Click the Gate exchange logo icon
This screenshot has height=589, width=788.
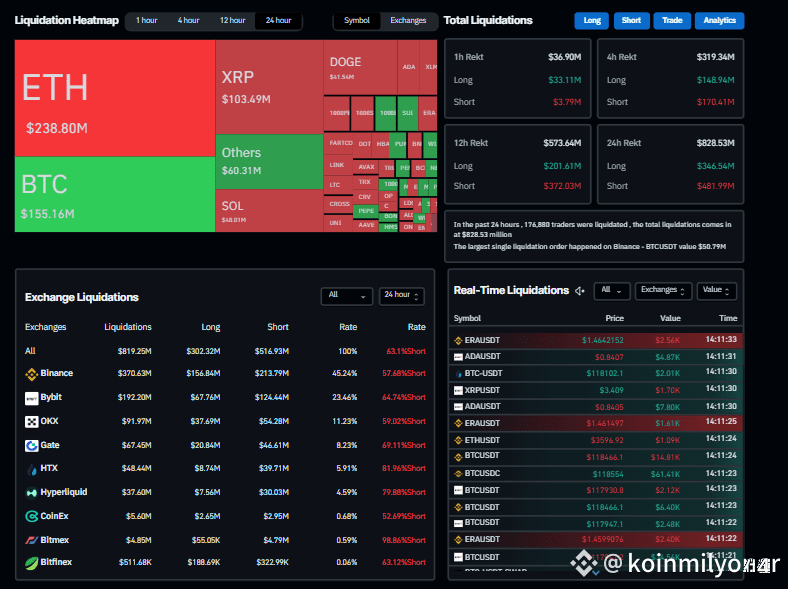[x=32, y=445]
